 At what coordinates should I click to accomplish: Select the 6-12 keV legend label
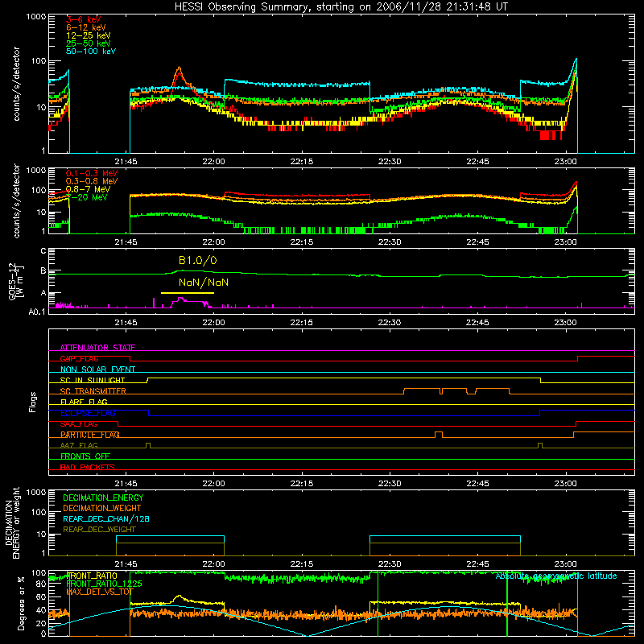pos(86,27)
